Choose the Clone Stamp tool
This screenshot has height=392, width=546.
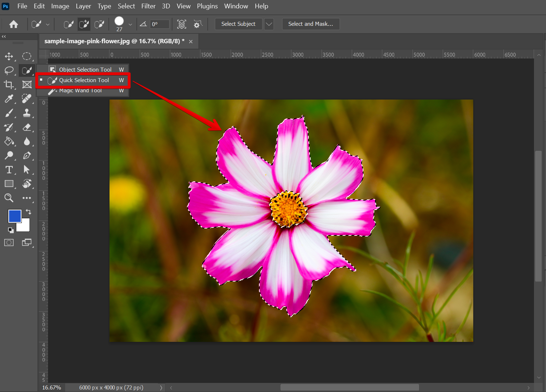click(27, 113)
